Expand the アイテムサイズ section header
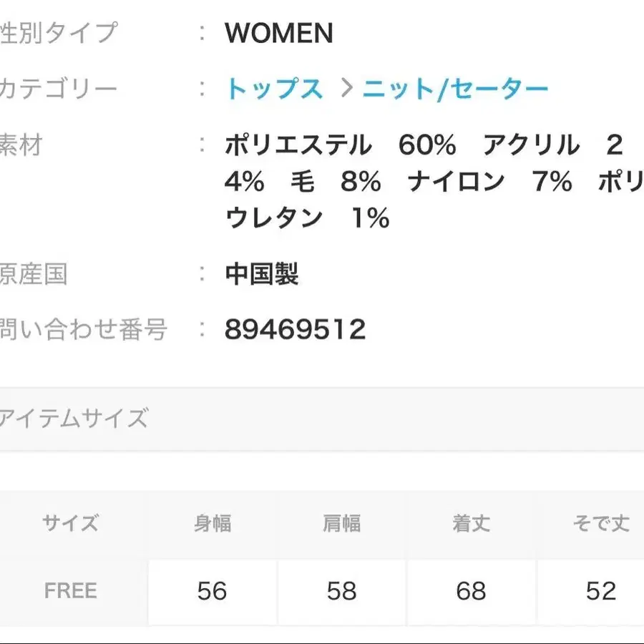This screenshot has height=644, width=644. point(75,419)
